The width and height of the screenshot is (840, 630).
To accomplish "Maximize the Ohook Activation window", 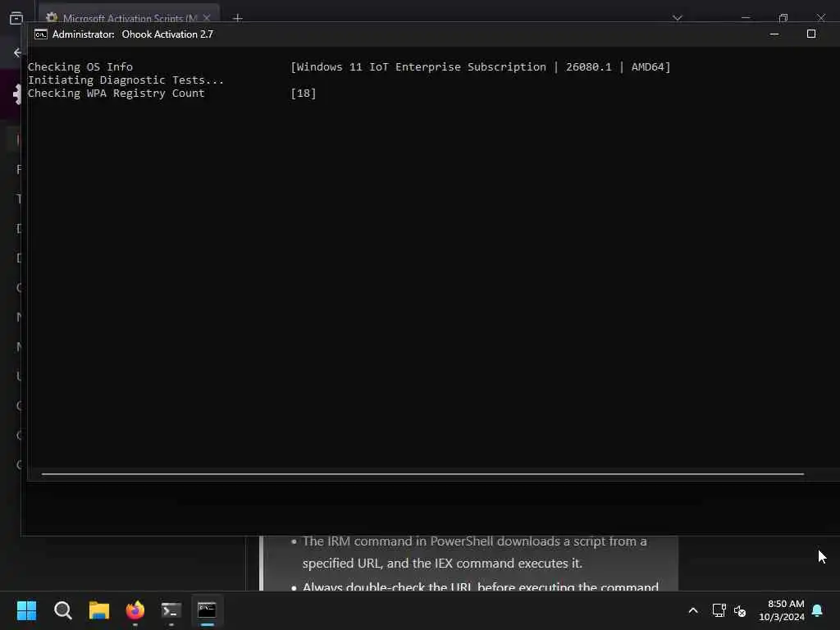I will click(811, 34).
